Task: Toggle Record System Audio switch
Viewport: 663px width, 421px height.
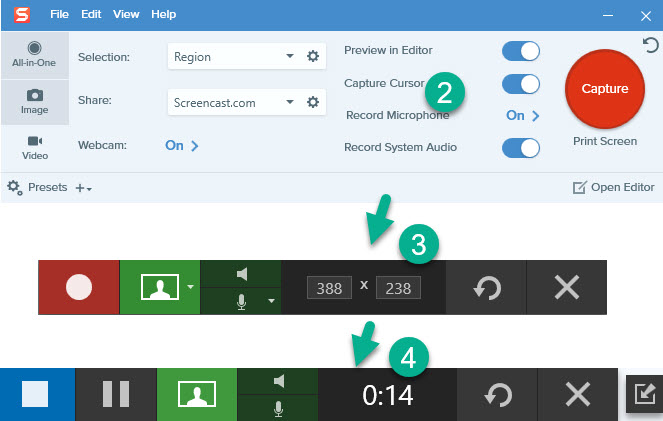Action: pos(521,148)
